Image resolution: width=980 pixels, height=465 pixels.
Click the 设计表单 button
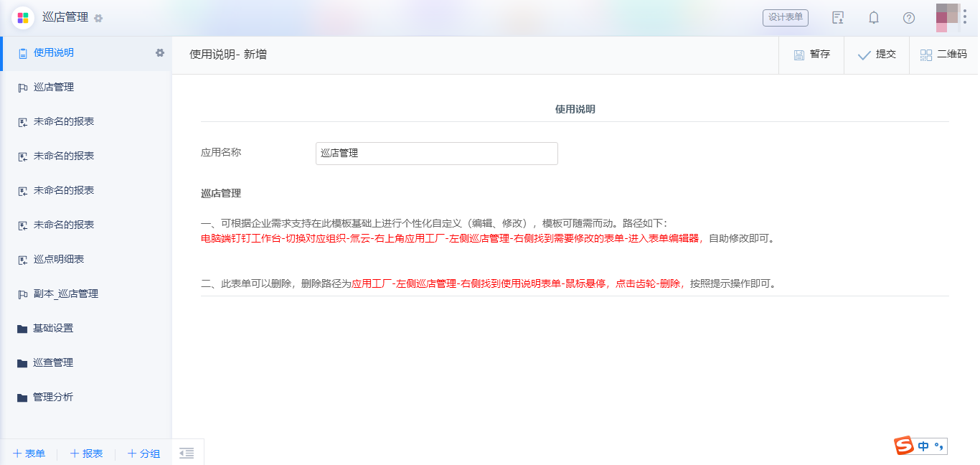pos(785,17)
